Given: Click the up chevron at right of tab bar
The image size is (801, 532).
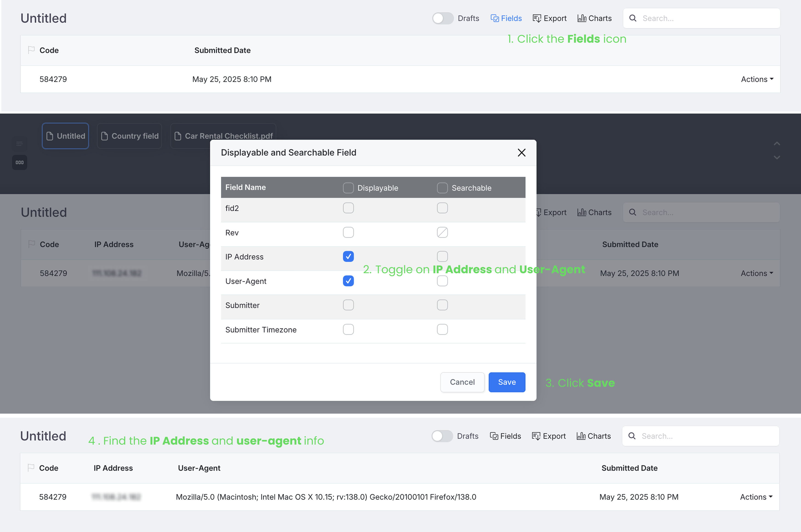Looking at the screenshot, I should [x=777, y=144].
